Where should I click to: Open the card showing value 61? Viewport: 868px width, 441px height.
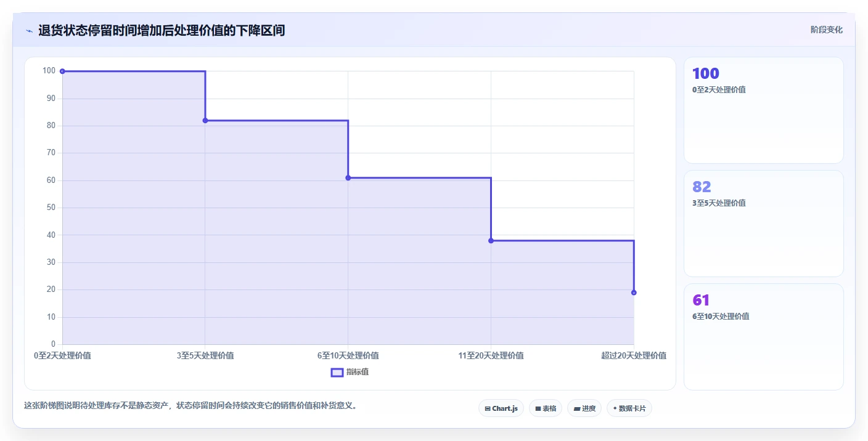click(x=764, y=337)
